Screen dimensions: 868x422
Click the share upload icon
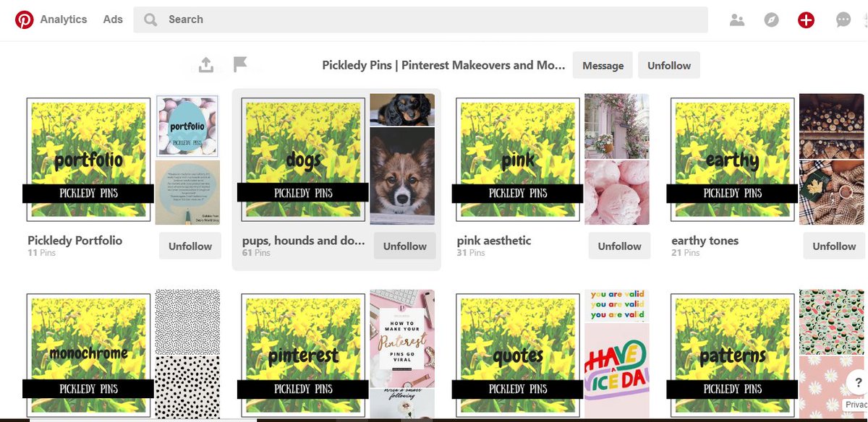(x=206, y=65)
